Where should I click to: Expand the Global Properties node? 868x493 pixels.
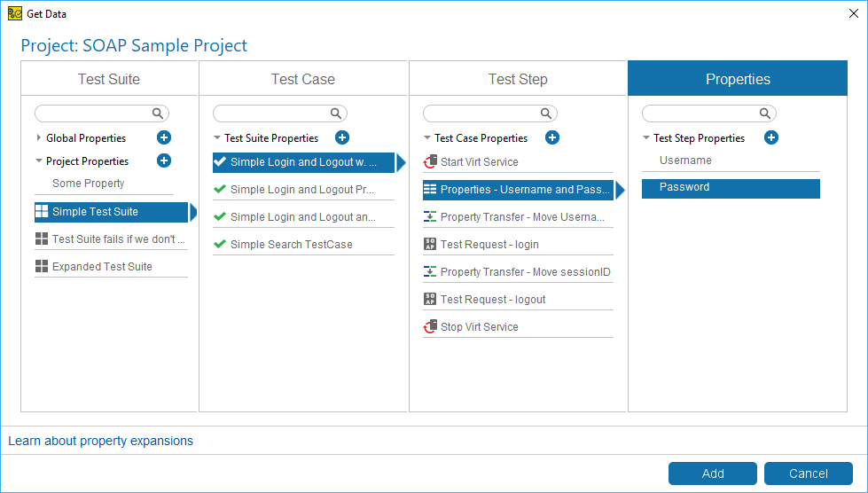tap(39, 137)
